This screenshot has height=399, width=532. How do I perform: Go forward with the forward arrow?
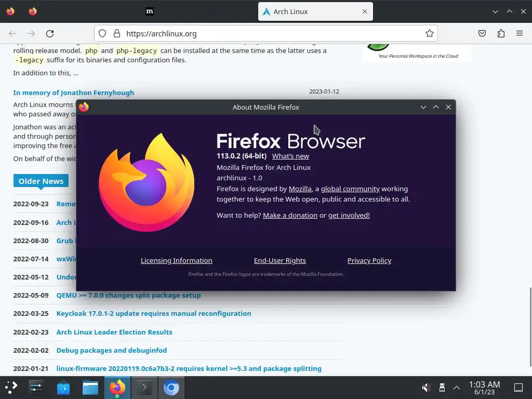(31, 34)
